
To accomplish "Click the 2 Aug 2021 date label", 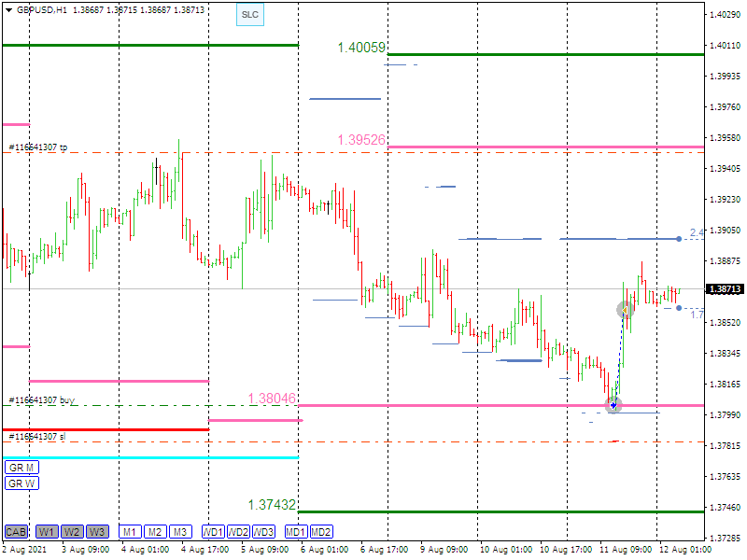I will tap(25, 550).
